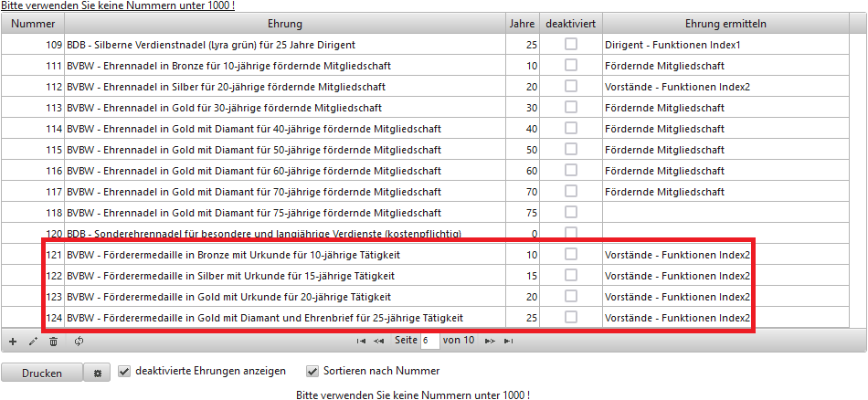Click Jahre value 75 in row 118
Screen dimensions: 868x400
523,213
